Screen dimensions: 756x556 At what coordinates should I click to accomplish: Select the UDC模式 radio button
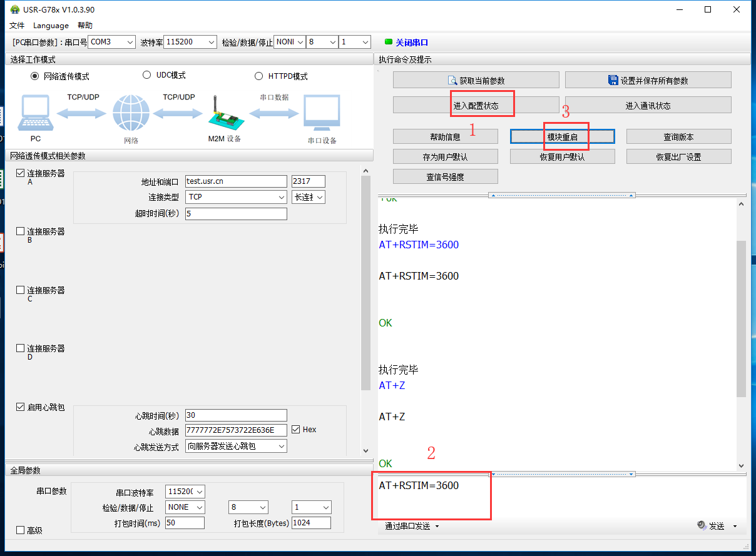(x=147, y=75)
